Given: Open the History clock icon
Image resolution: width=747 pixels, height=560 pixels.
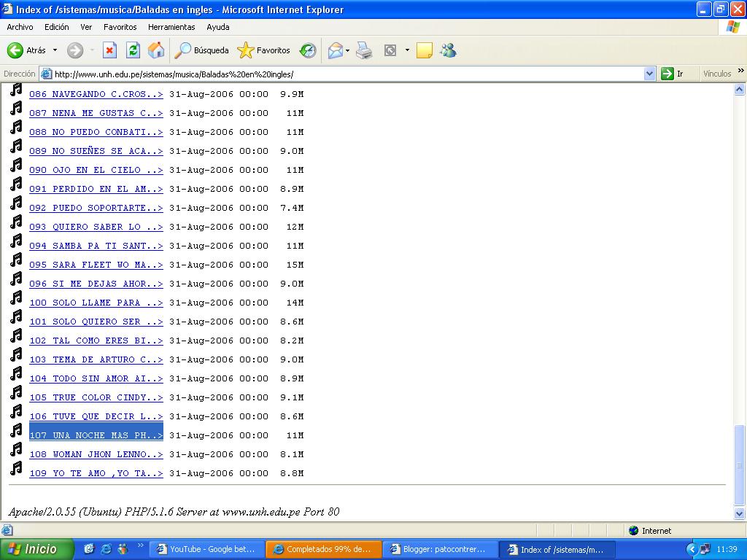Looking at the screenshot, I should [x=308, y=50].
